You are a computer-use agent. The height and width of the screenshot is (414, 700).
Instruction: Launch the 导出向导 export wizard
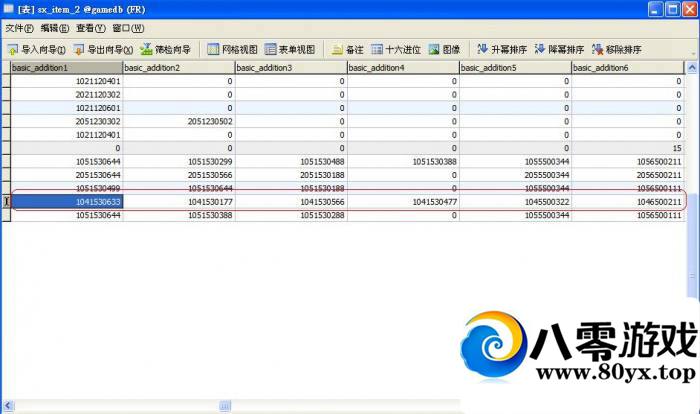point(103,49)
